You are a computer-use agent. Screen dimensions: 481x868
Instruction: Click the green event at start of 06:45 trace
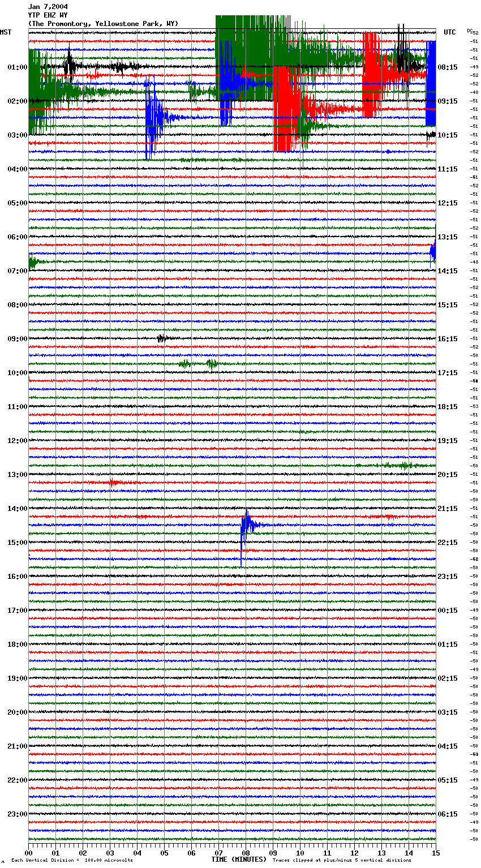click(34, 262)
